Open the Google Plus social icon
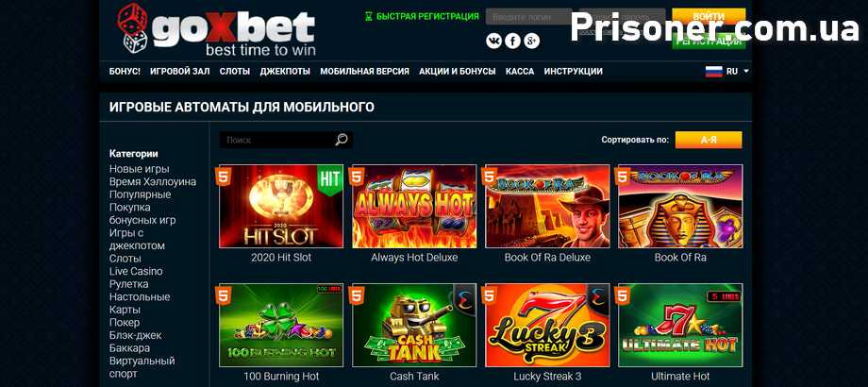The width and height of the screenshot is (868, 387). 531,41
